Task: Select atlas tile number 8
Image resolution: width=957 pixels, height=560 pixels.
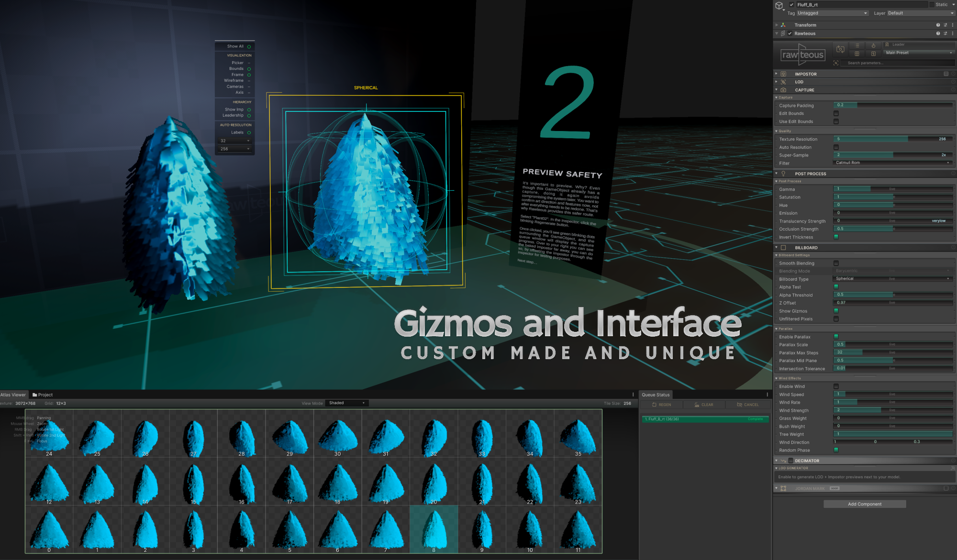Action: point(434,529)
